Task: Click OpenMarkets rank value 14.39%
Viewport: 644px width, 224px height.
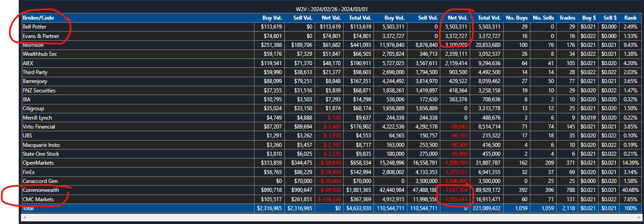Action: (x=630, y=163)
